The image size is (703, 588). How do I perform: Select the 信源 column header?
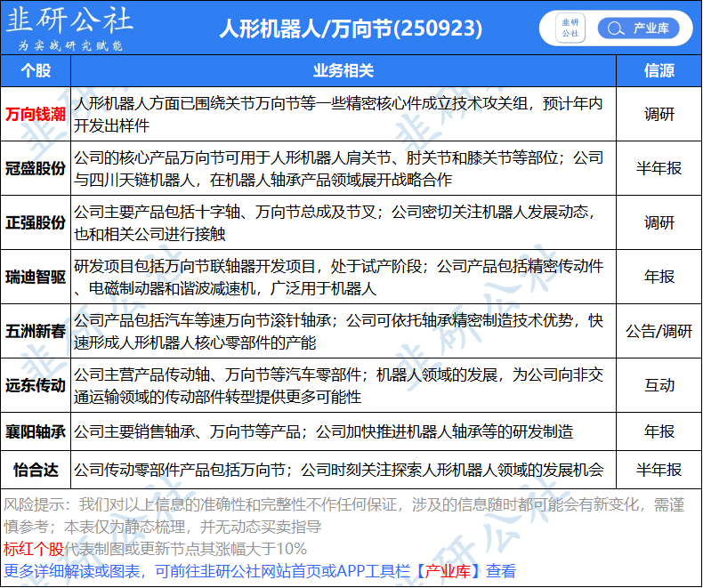point(658,70)
